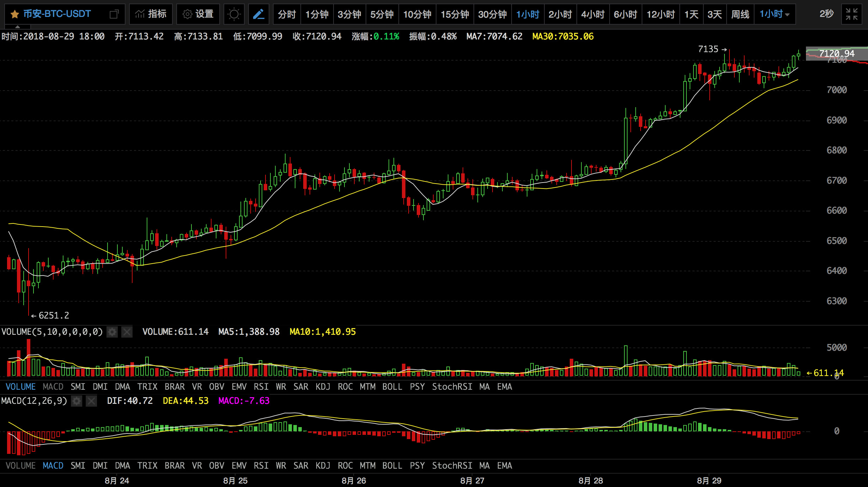Select the highlighted 1小时 interval tab
The width and height of the screenshot is (868, 487).
tap(528, 14)
